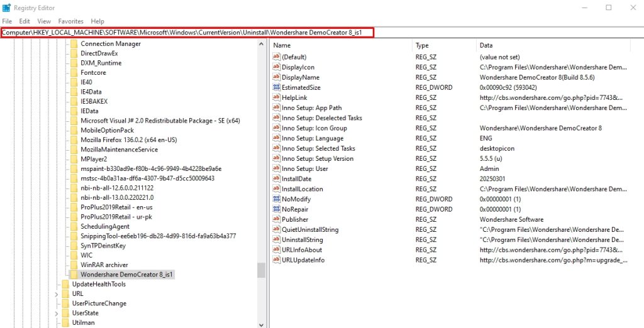Click the 20250301 data cell
This screenshot has width=644, height=328.
click(x=492, y=178)
